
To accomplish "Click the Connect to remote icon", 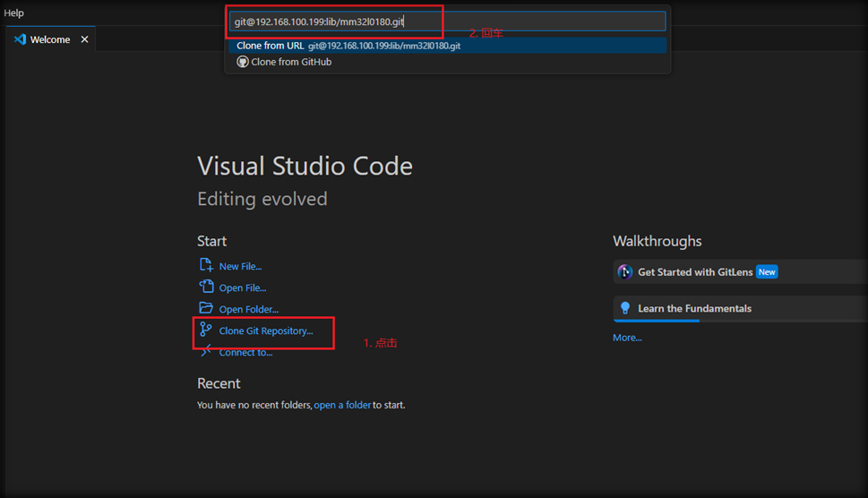I will point(206,352).
